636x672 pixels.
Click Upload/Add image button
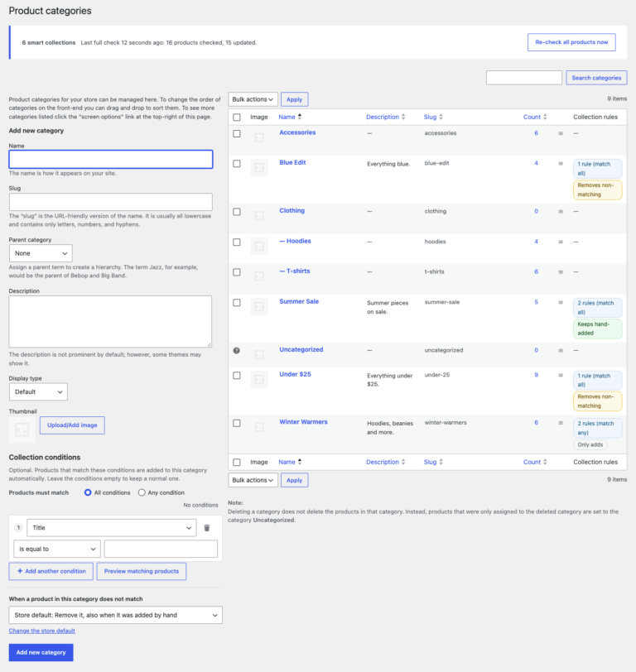[x=72, y=425]
